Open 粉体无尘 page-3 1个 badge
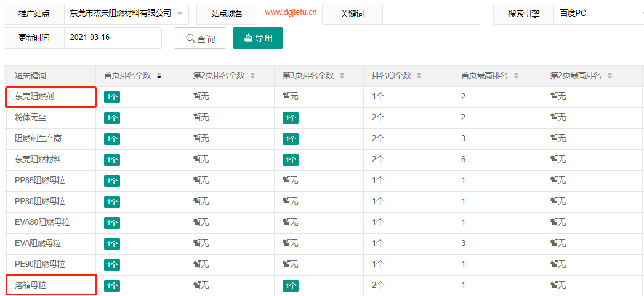Viewport: 644px width, 296px height. 291,118
